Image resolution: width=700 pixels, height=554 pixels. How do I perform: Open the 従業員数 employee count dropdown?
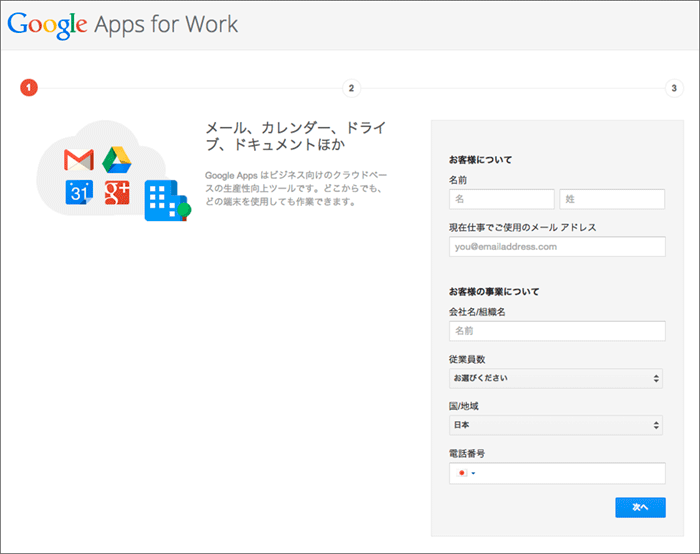coord(556,378)
